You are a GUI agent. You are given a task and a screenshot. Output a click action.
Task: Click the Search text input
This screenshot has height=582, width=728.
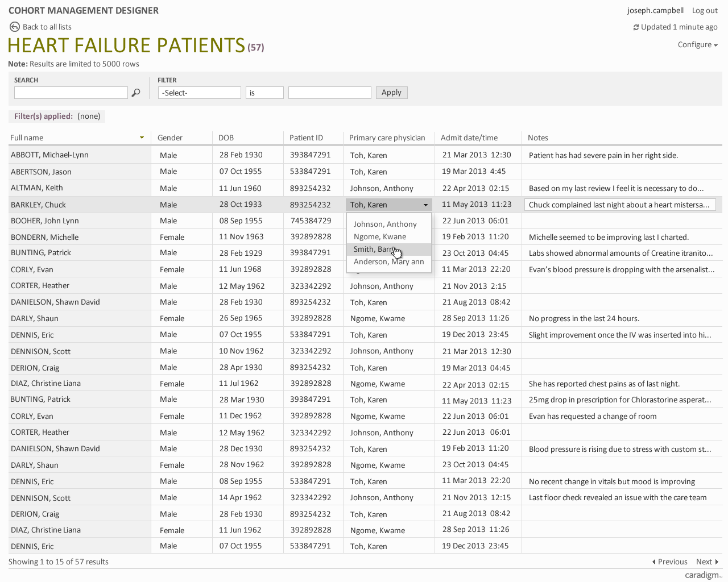point(71,93)
